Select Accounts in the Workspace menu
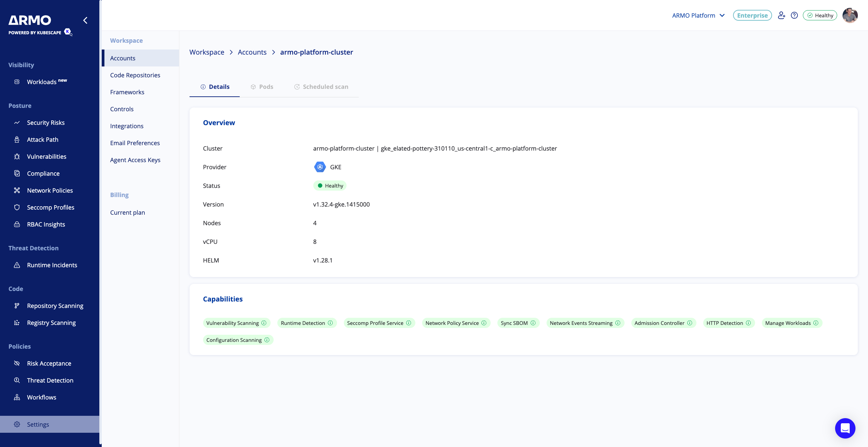868x447 pixels. click(140, 58)
